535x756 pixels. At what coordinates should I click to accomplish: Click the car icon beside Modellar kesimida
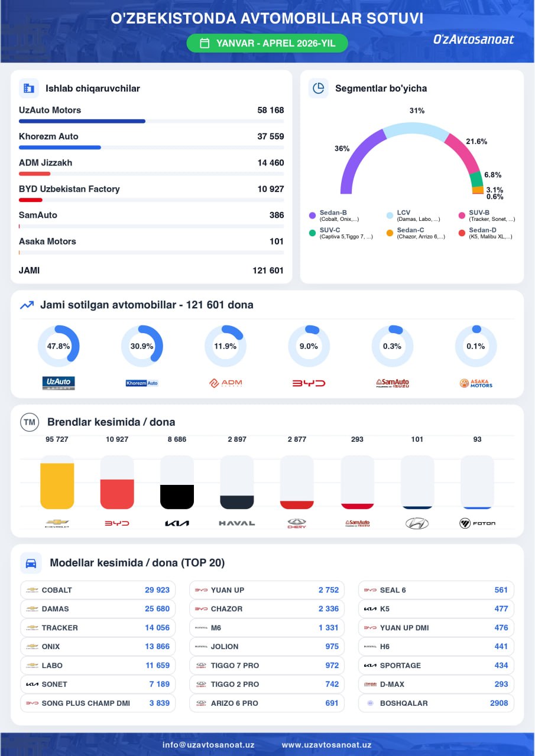pos(31,563)
